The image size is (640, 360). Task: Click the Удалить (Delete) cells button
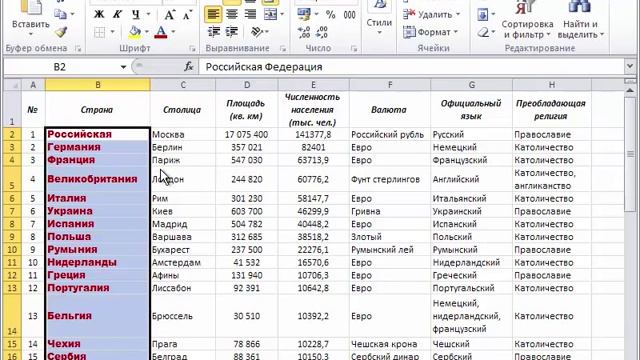pyautogui.click(x=432, y=15)
